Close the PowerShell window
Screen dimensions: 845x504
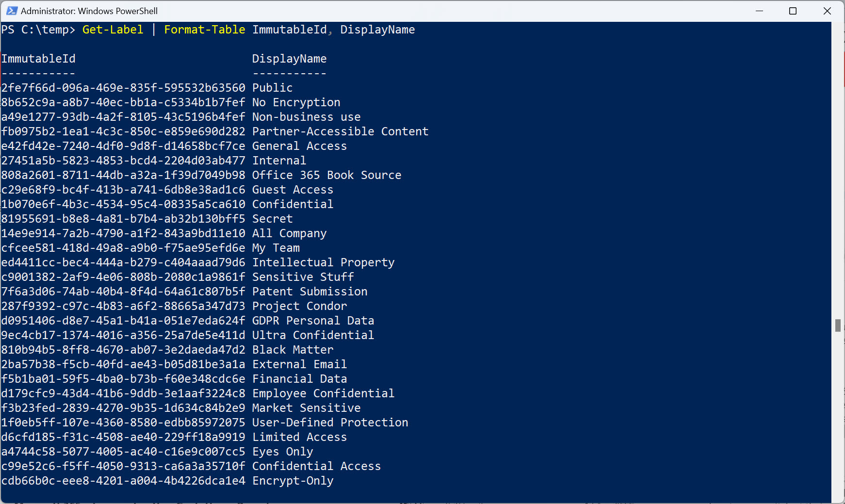click(x=828, y=11)
